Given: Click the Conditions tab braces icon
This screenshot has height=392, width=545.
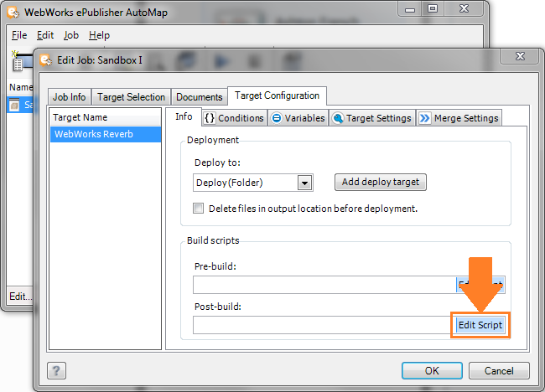Looking at the screenshot, I should [x=210, y=118].
